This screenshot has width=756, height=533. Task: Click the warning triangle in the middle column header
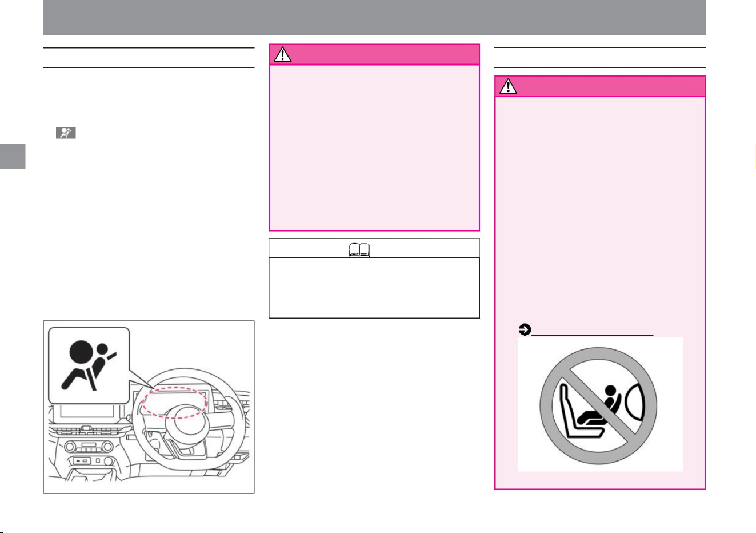(x=282, y=54)
